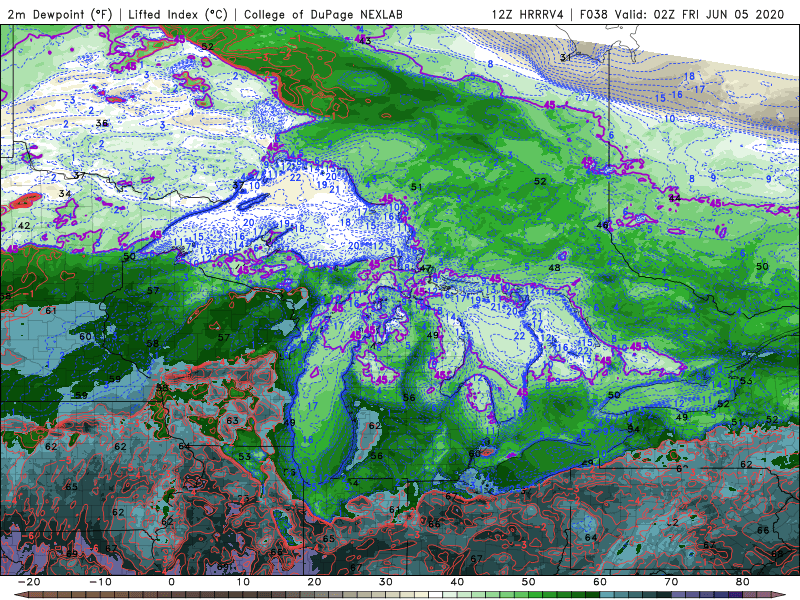The height and width of the screenshot is (600, 800).
Task: Click the '30' colorbar scale label
Action: pos(386,582)
